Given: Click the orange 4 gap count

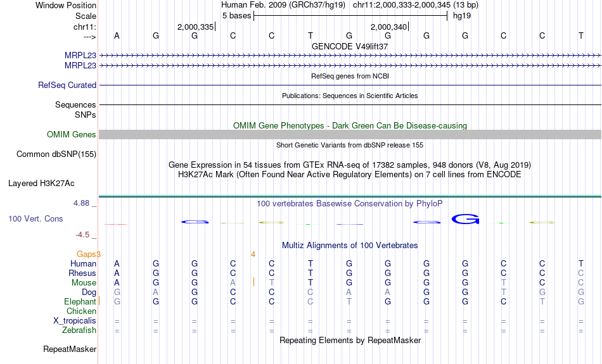Looking at the screenshot, I should [x=253, y=254].
